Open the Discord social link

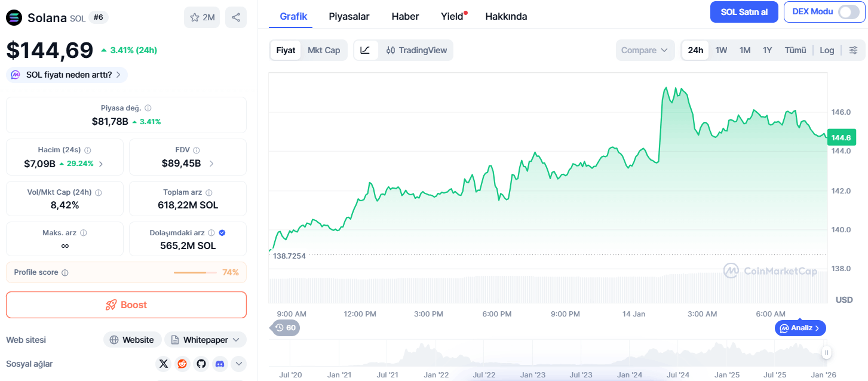click(x=220, y=363)
